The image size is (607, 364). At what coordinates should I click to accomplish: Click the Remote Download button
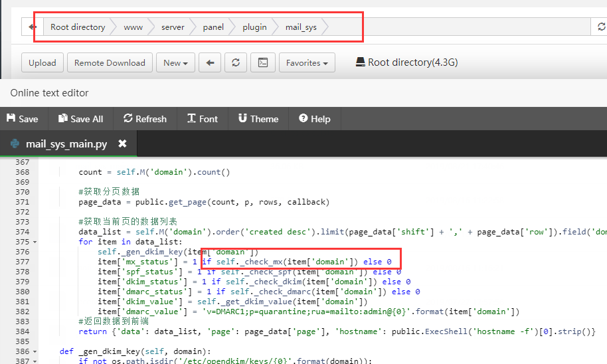click(x=110, y=63)
